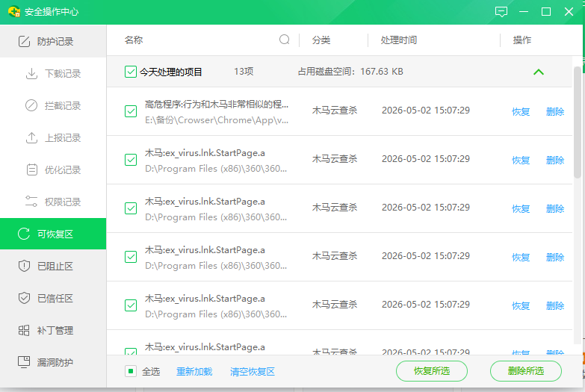Viewport: 585px width, 392px height.
Task: Delete the fourth StartPage.a trojan entry
Action: tap(555, 306)
